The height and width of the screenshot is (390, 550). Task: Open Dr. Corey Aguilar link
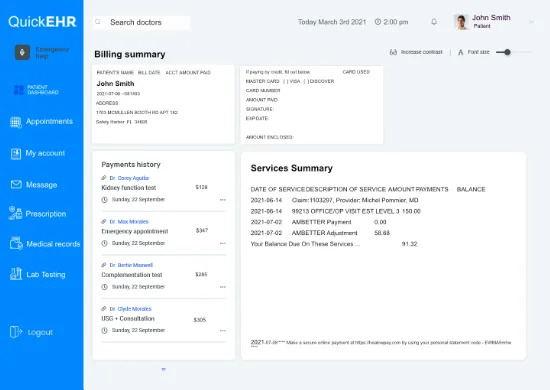pos(129,178)
